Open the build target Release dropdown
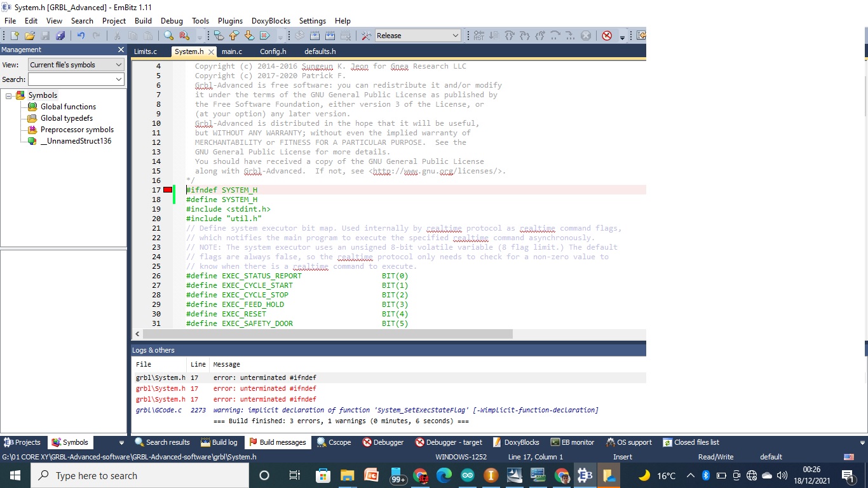 click(x=455, y=36)
